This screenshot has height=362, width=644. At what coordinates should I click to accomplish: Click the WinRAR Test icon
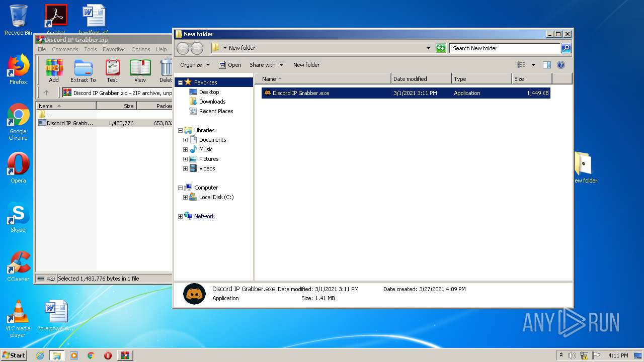112,70
